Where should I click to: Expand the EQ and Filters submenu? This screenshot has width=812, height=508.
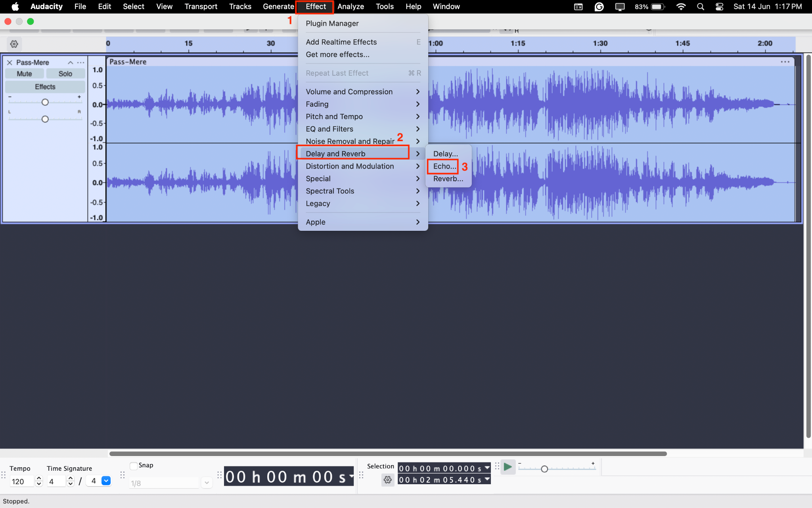[x=363, y=129]
